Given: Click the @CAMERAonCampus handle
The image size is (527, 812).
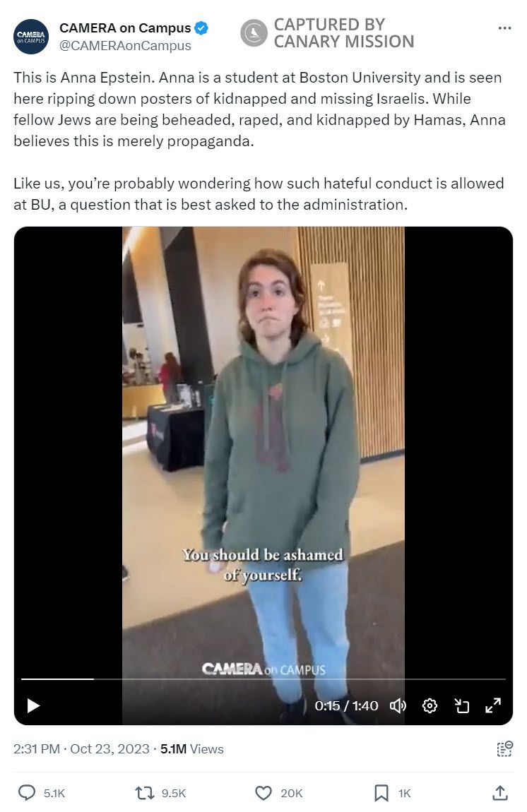Looking at the screenshot, I should coord(125,46).
